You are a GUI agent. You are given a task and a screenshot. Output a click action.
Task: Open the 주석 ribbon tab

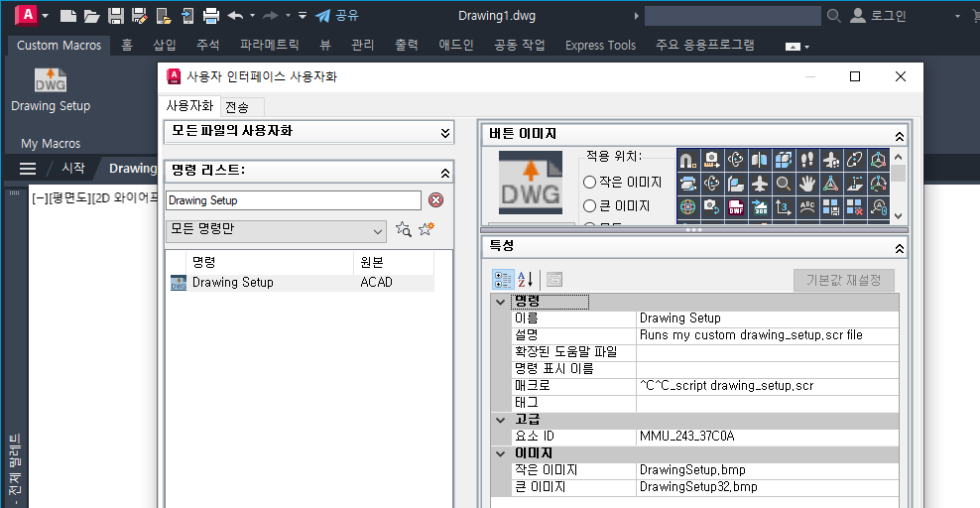pyautogui.click(x=208, y=45)
